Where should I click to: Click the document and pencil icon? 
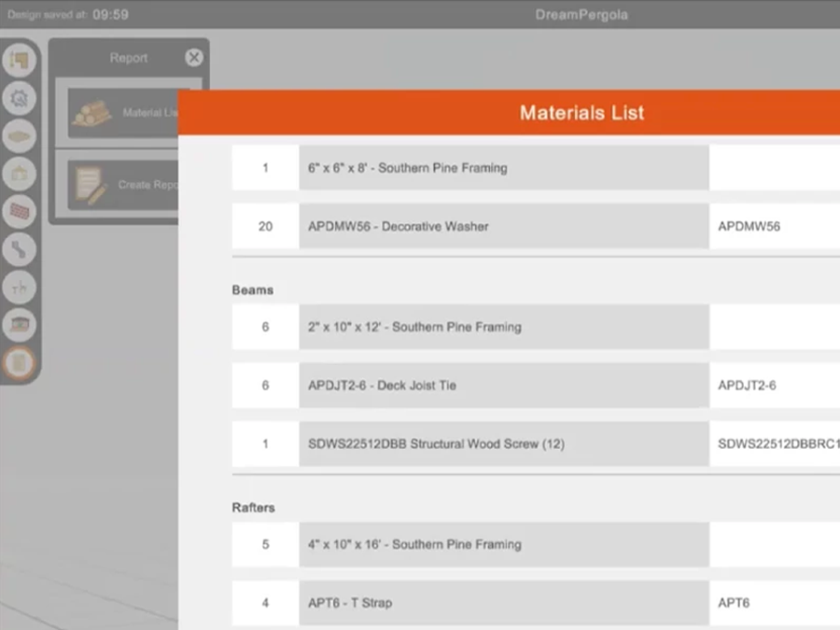pos(91,185)
